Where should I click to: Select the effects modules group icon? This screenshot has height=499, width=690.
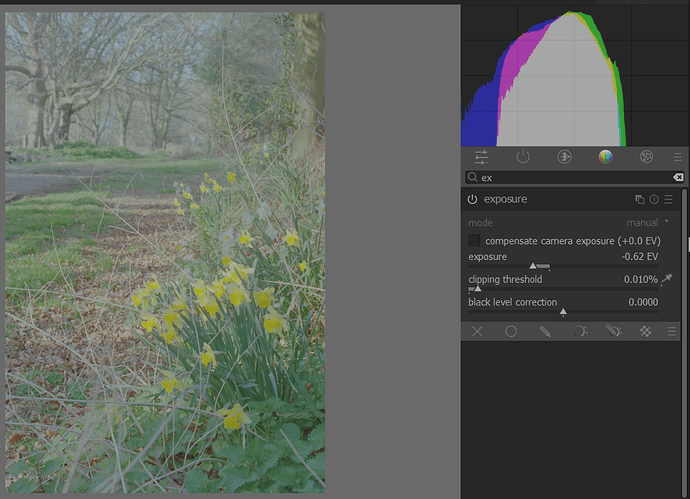click(x=646, y=157)
